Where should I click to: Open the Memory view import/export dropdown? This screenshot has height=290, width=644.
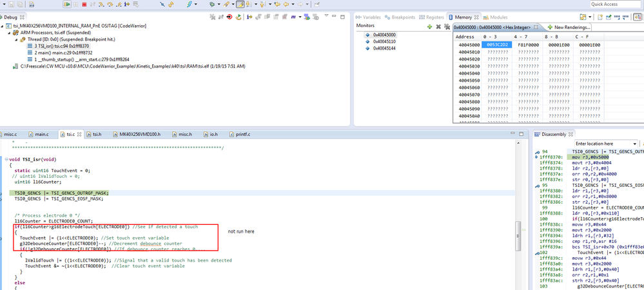[x=590, y=17]
